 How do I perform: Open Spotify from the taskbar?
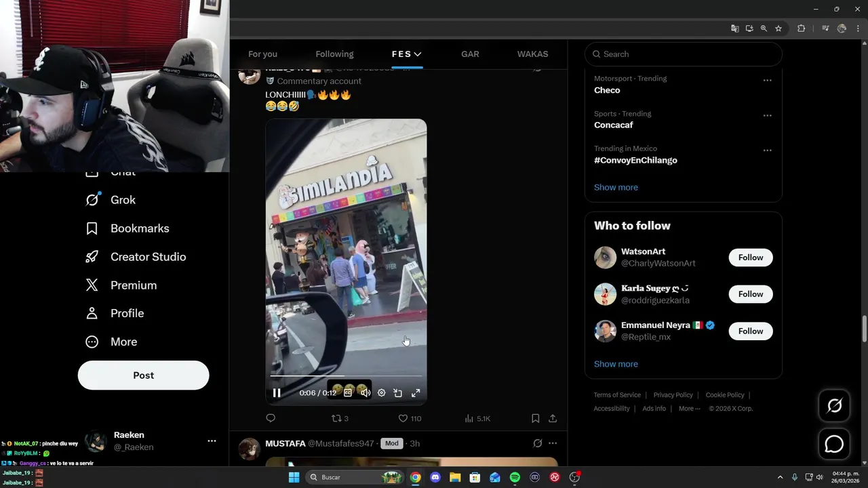point(515,477)
